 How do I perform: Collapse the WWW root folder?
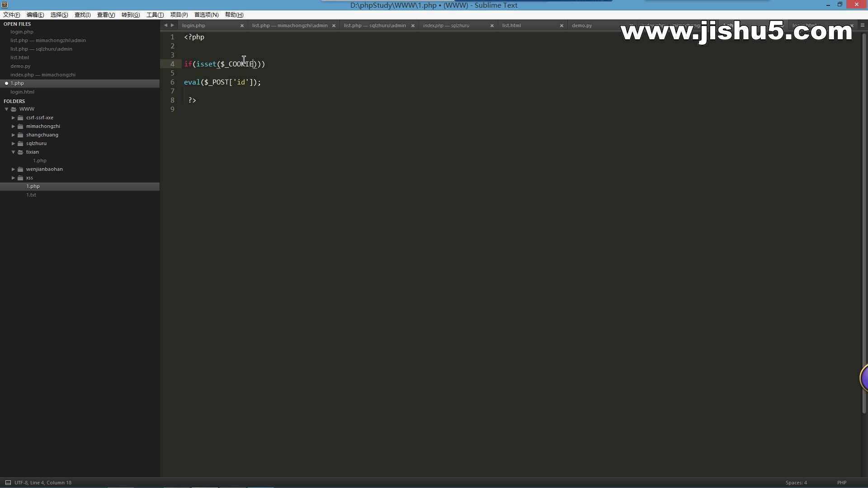[x=7, y=109]
